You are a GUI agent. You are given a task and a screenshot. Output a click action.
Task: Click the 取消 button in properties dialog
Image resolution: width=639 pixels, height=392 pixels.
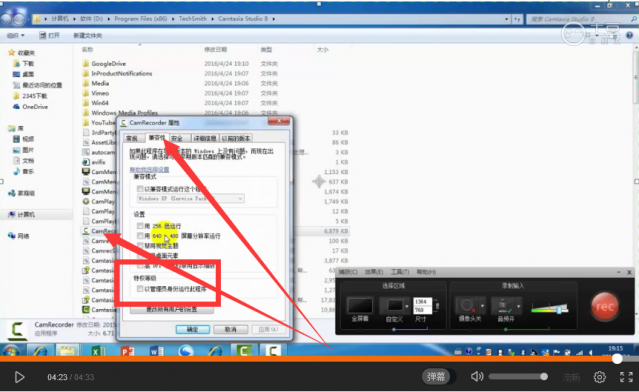tap(231, 329)
